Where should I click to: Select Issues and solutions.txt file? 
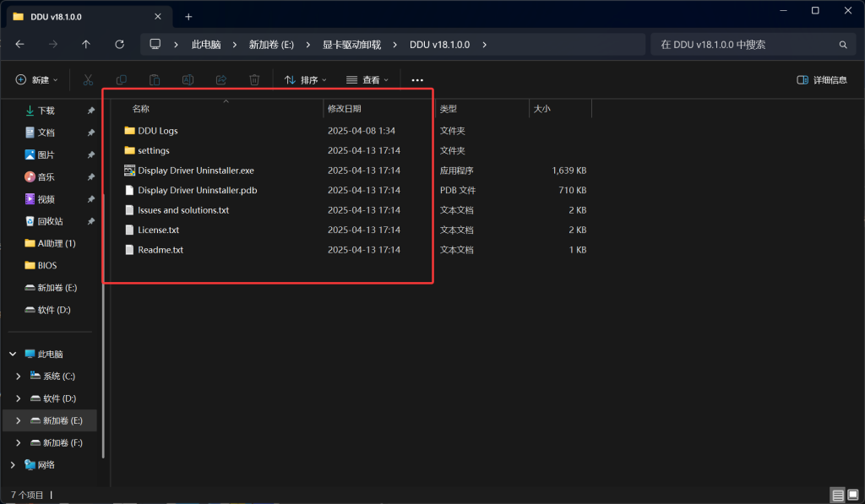(183, 210)
